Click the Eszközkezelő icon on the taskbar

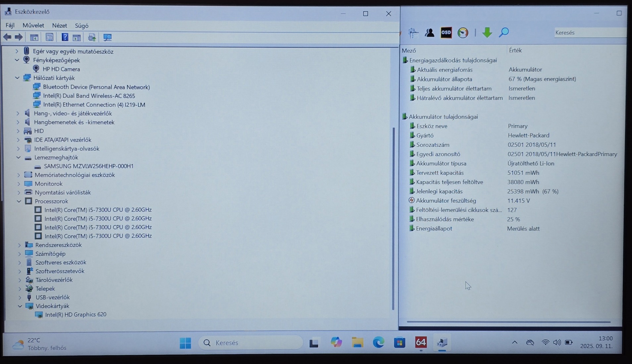click(x=442, y=342)
